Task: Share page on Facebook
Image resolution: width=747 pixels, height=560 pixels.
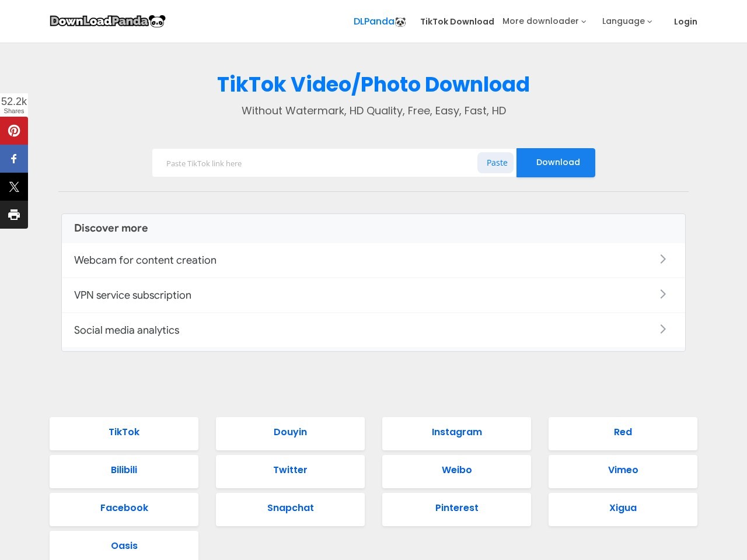Action: point(14,159)
